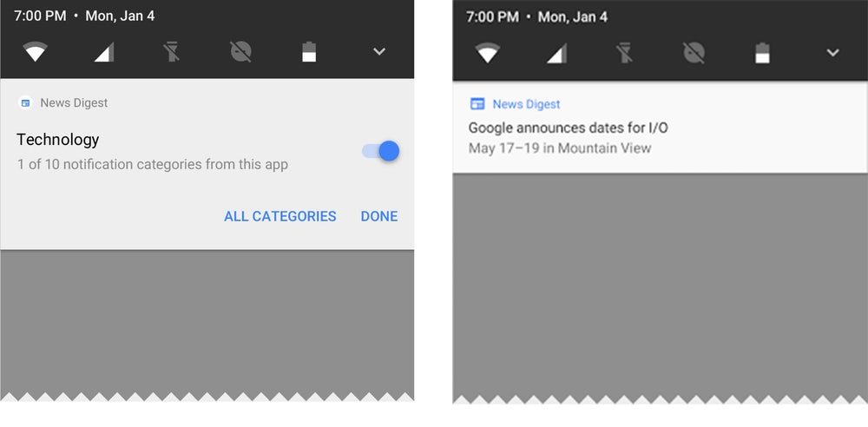This screenshot has width=868, height=427.
Task: Tap the Technology category title text
Action: click(x=58, y=140)
